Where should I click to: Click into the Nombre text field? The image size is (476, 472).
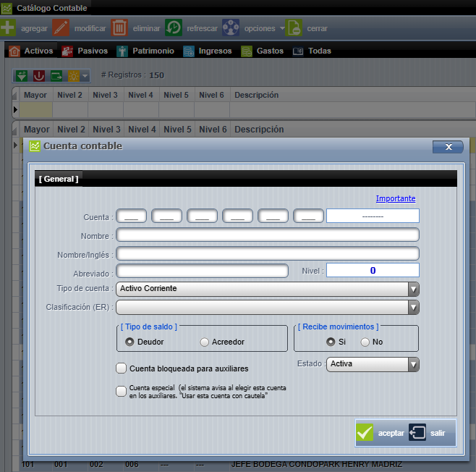click(x=268, y=235)
